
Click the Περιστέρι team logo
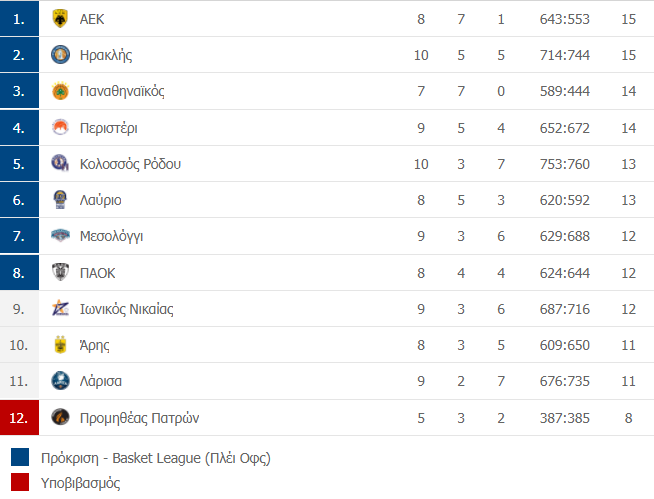point(60,127)
